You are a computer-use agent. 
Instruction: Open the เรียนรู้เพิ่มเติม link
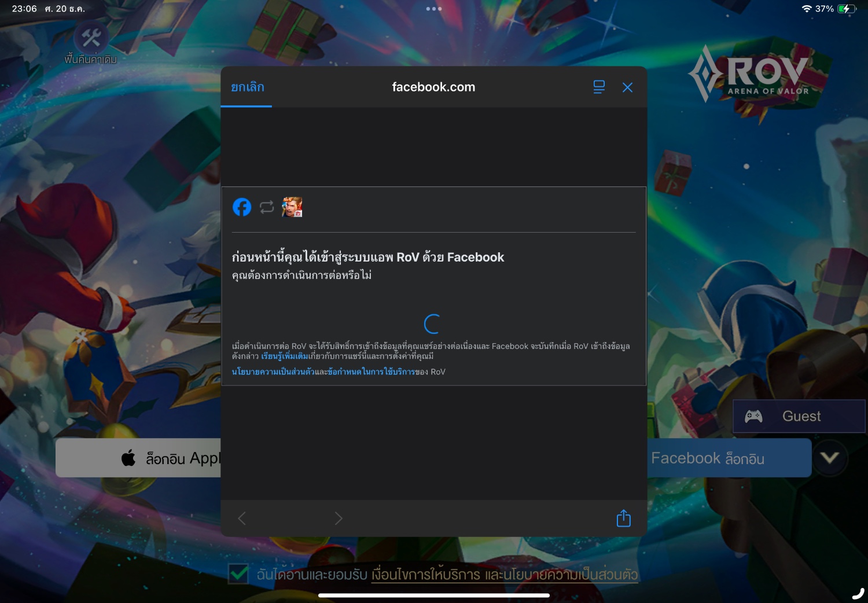(285, 356)
